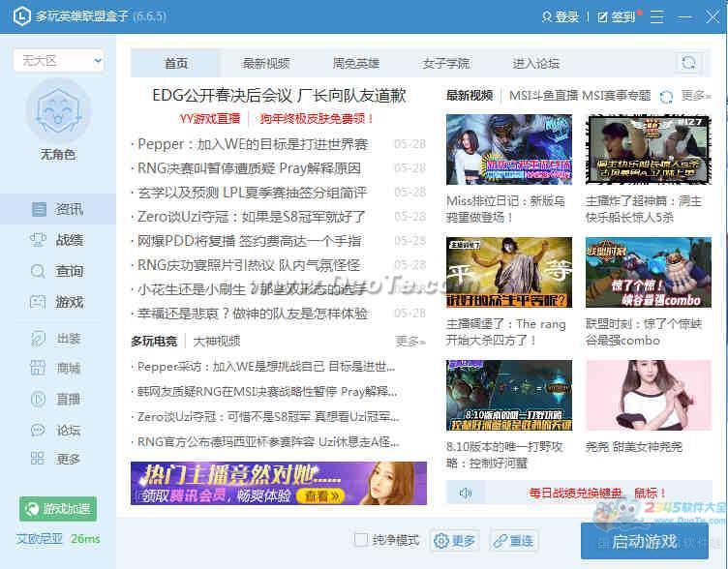Open article 小花生还是小刷生
The width and height of the screenshot is (728, 569).
[253, 289]
